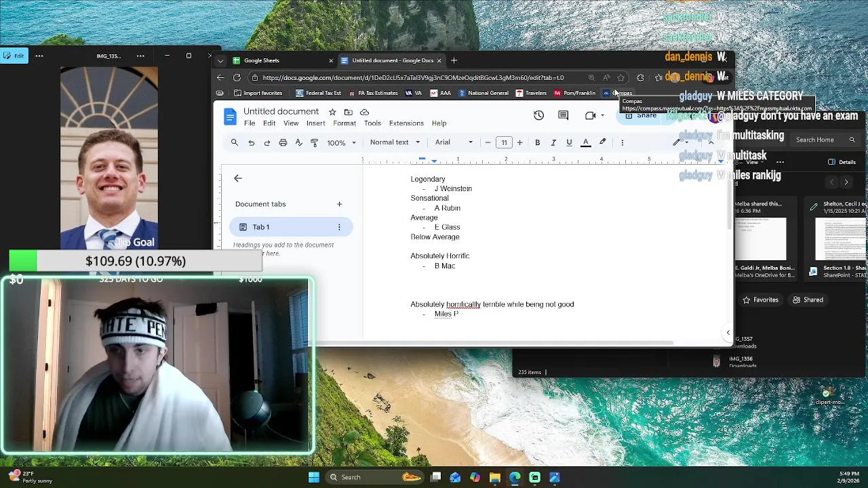Open the Federal Tax Est bookmark
Image resolution: width=868 pixels, height=488 pixels.
(x=319, y=93)
